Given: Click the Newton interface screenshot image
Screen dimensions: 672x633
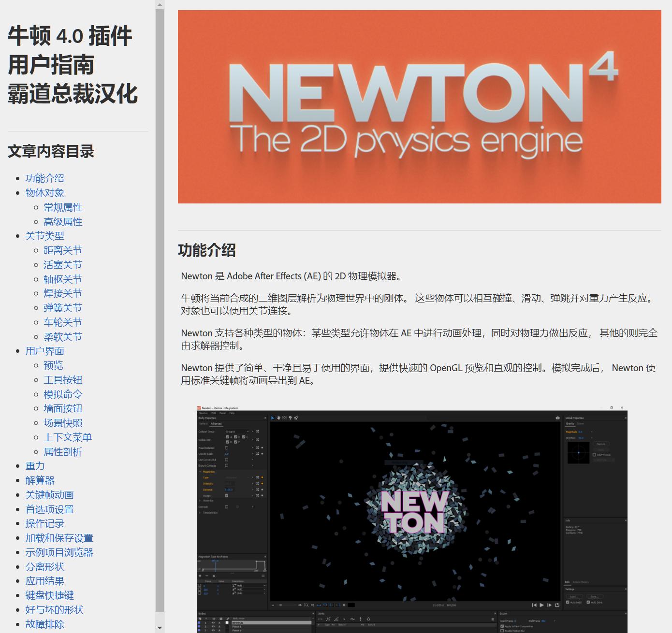Looking at the screenshot, I should [x=412, y=518].
